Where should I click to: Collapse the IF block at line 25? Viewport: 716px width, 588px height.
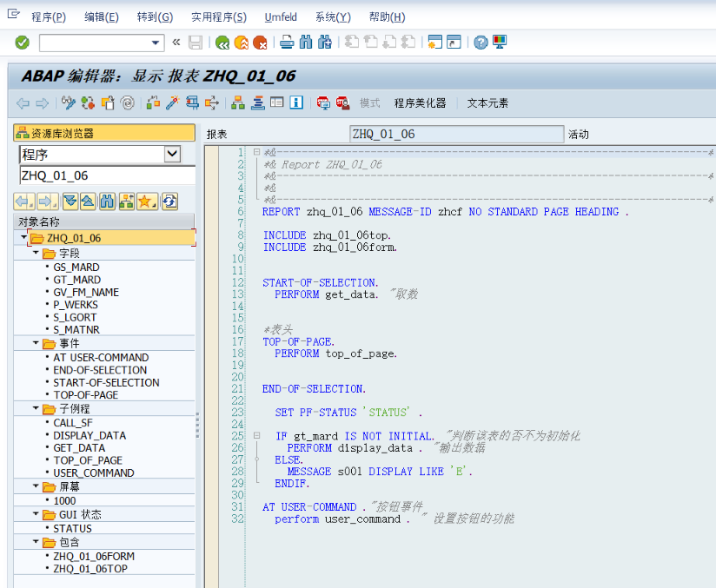[x=256, y=435]
